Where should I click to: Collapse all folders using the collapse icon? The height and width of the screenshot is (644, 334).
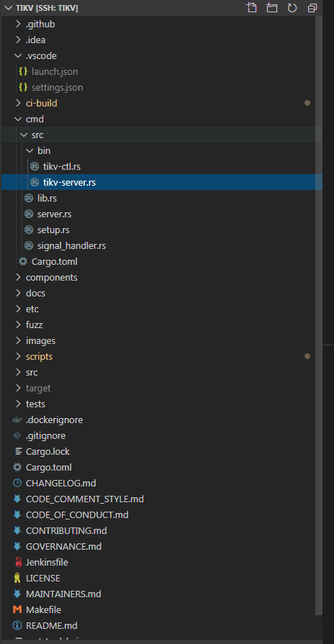point(312,8)
